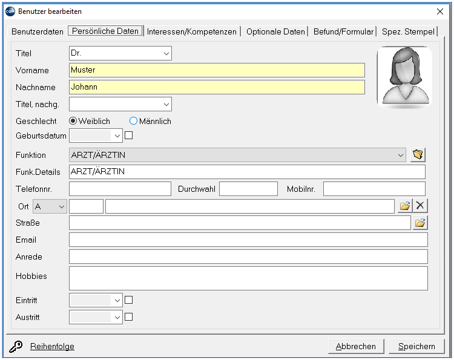
Task: Open the Geburtsdatum date picker
Action: pyautogui.click(x=117, y=136)
